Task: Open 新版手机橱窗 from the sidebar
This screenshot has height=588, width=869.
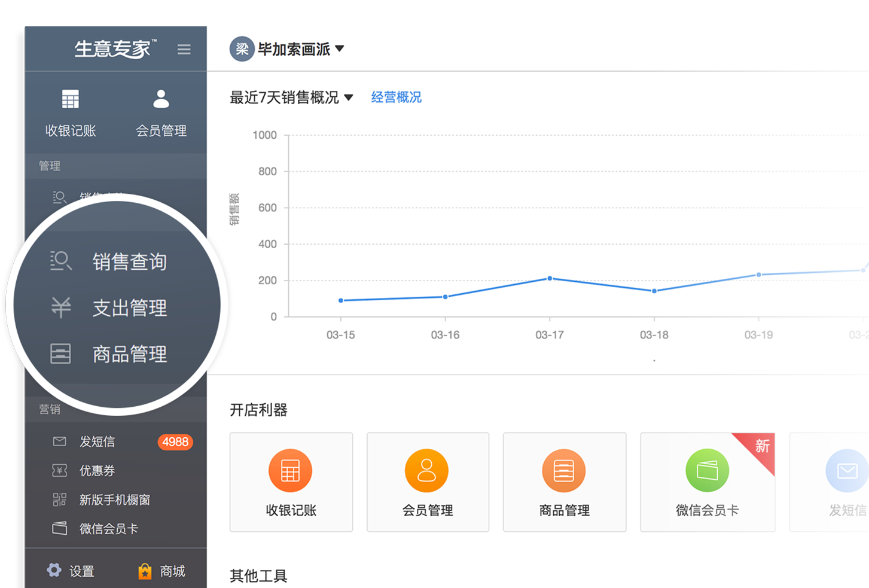Action: (x=114, y=499)
